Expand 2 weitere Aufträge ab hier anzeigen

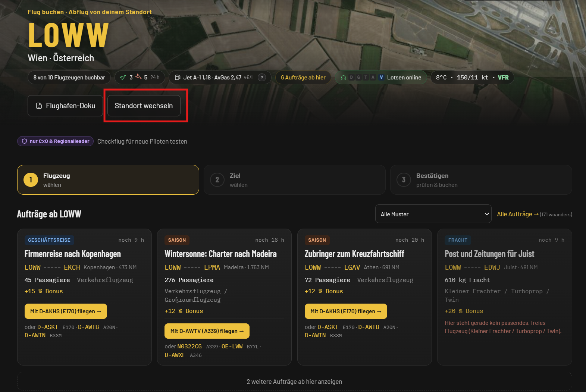[x=294, y=382]
